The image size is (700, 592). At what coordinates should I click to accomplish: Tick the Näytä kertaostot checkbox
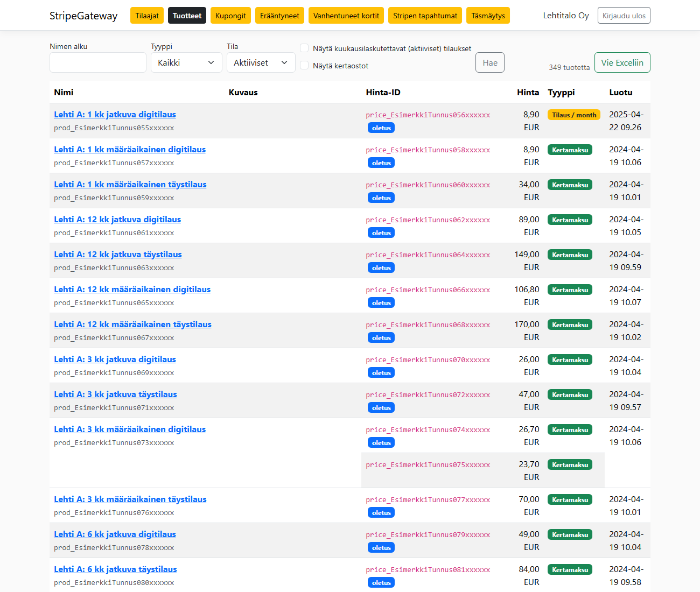coord(304,66)
